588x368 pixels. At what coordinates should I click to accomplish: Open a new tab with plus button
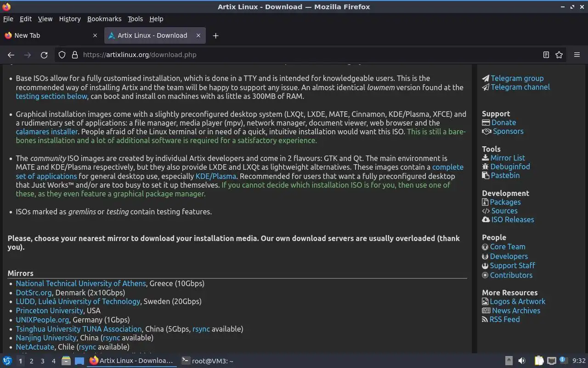[215, 35]
